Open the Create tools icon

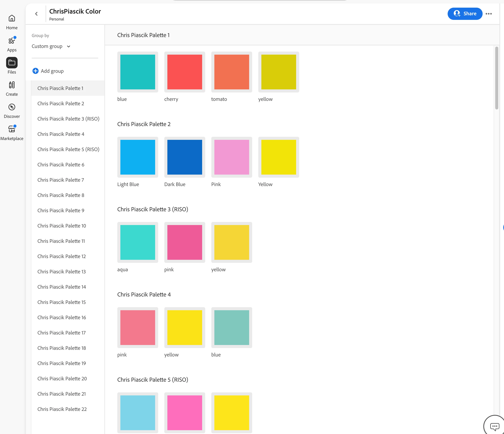pos(12,85)
